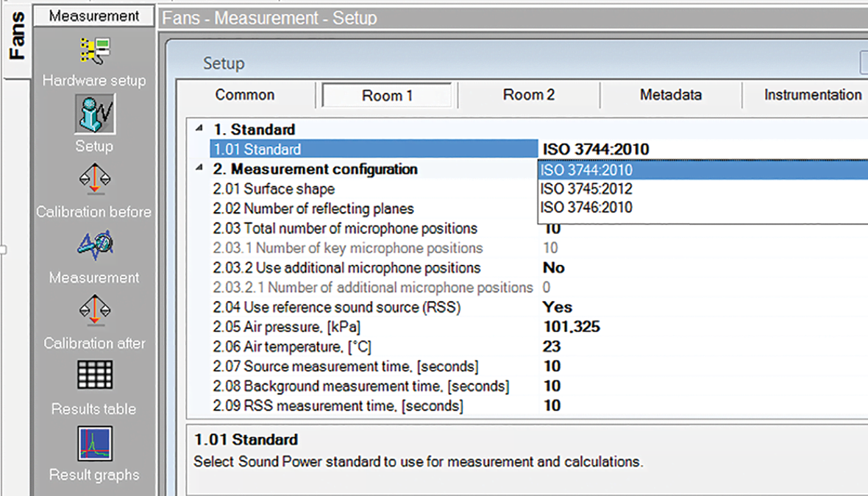Open the Result graphs icon

coord(94,444)
